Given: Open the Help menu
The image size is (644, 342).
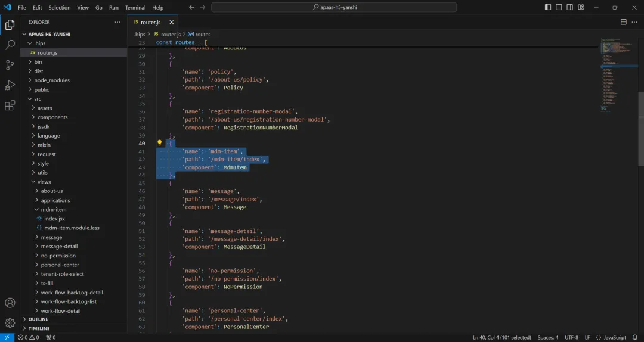Looking at the screenshot, I should click(157, 7).
